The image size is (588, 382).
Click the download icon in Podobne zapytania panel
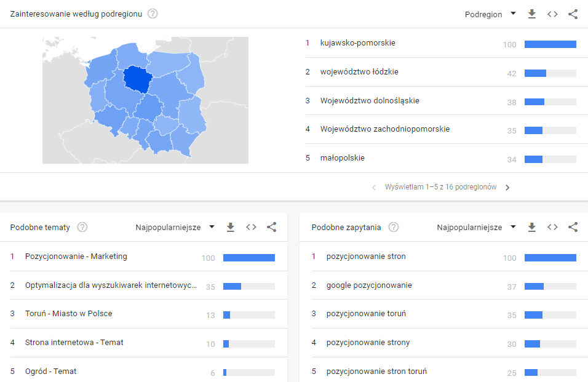click(531, 226)
